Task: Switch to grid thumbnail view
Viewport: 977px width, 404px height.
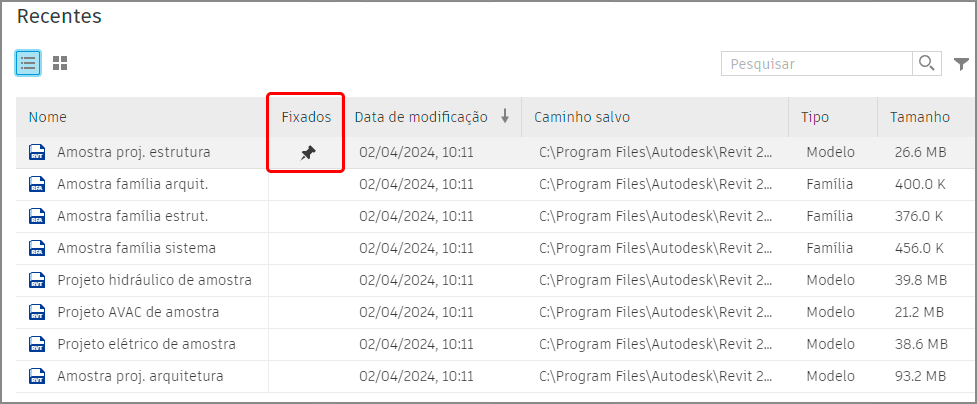Action: point(60,63)
